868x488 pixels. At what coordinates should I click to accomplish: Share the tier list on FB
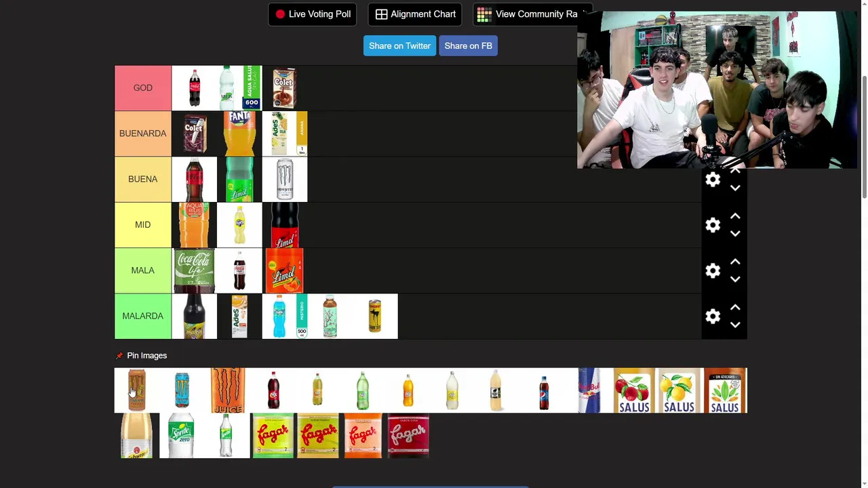(468, 45)
